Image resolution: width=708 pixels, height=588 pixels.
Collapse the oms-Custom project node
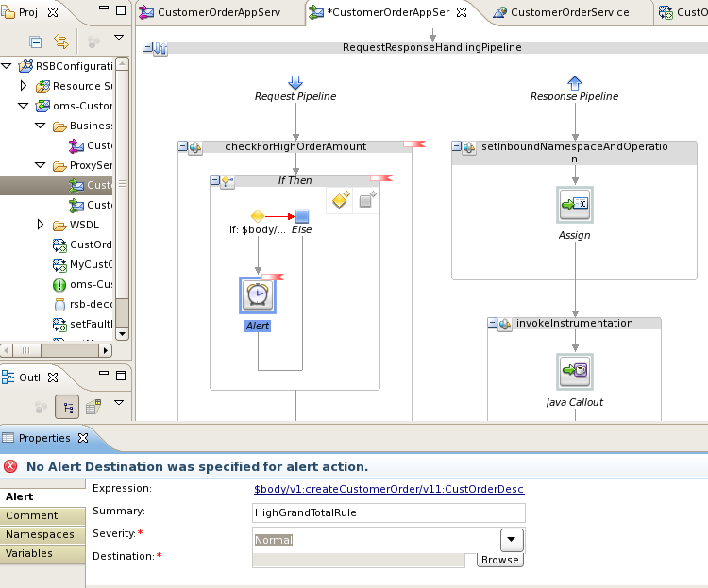point(23,106)
